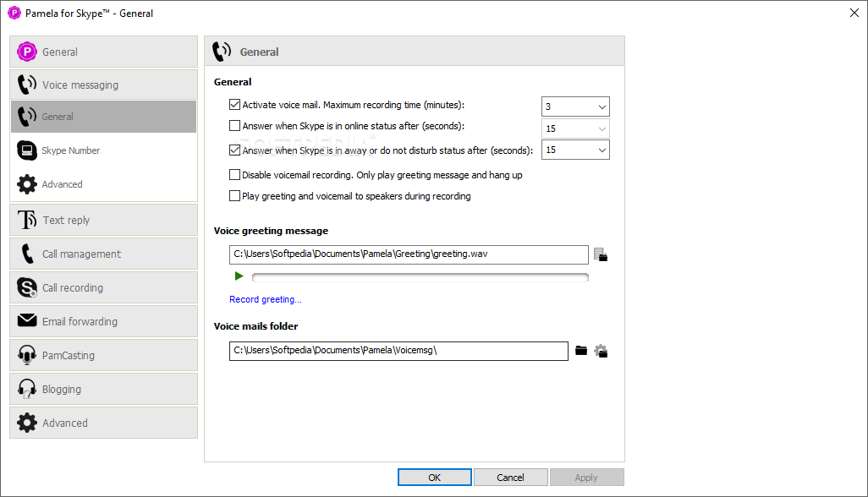Click the Voicemsg folder path field
Screen dimensions: 868x497
(x=398, y=351)
